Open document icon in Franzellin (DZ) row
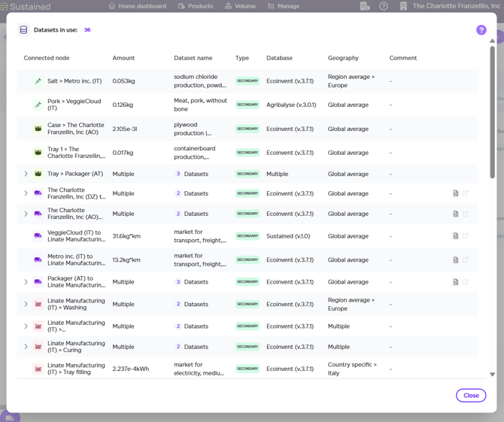This screenshot has height=422, width=504. point(455,193)
